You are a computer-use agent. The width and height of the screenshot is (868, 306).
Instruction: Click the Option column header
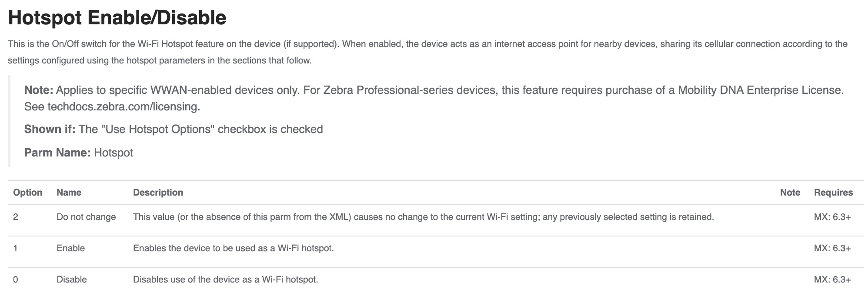click(27, 193)
